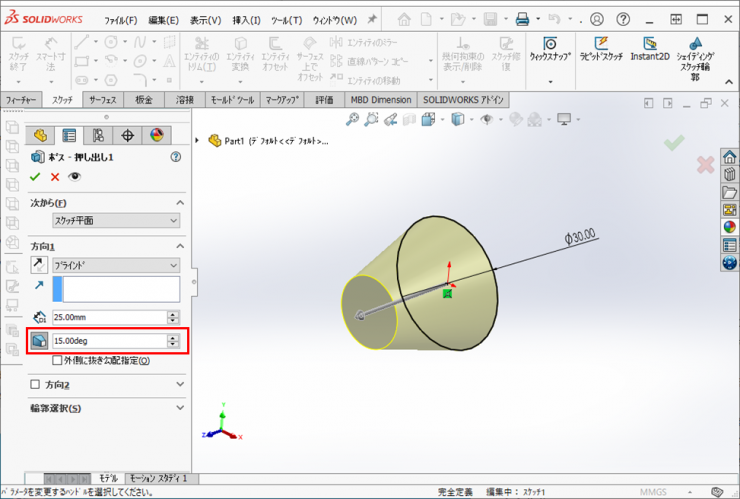Screen dimensions: 740x499
Task: Toggle the draft on/off button beside 15.00deg
Action: (40, 341)
